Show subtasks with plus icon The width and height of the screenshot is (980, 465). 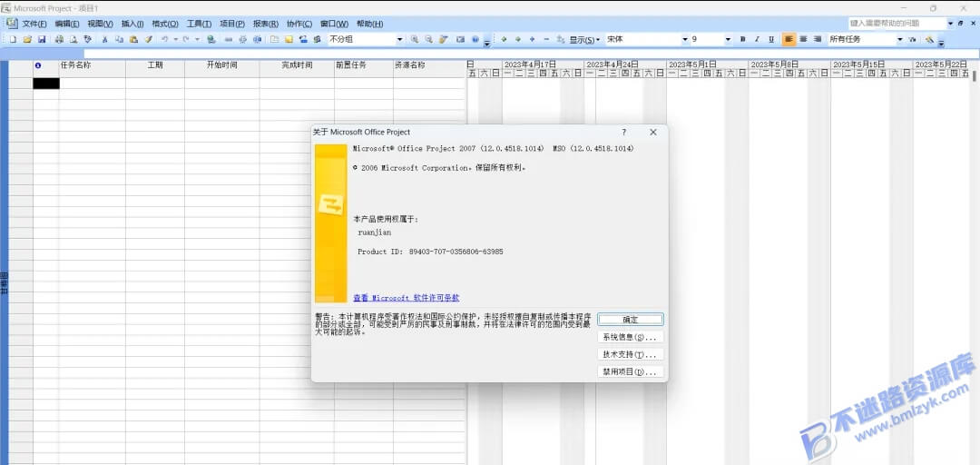pos(533,39)
